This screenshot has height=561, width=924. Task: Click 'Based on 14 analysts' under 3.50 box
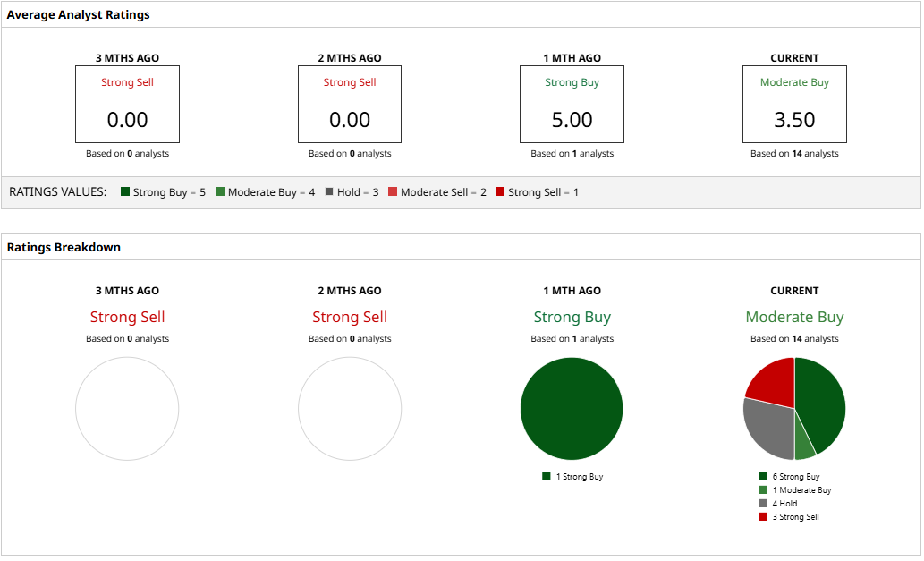[794, 153]
